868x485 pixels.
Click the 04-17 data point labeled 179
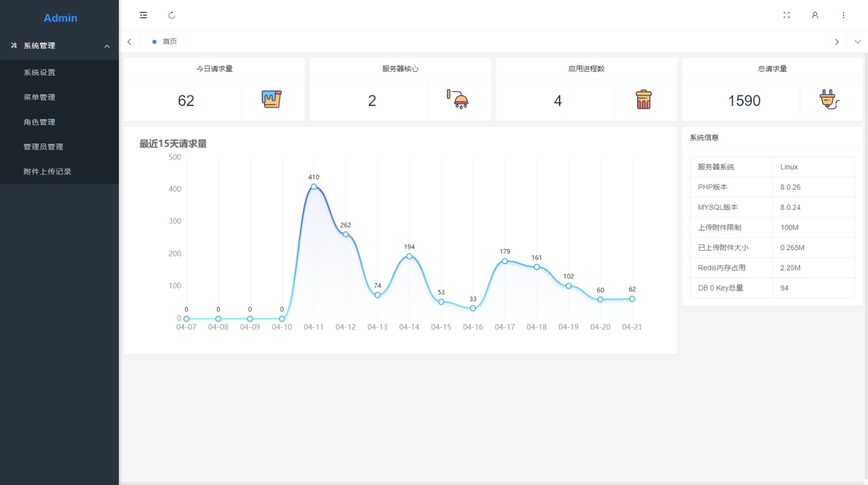[505, 261]
